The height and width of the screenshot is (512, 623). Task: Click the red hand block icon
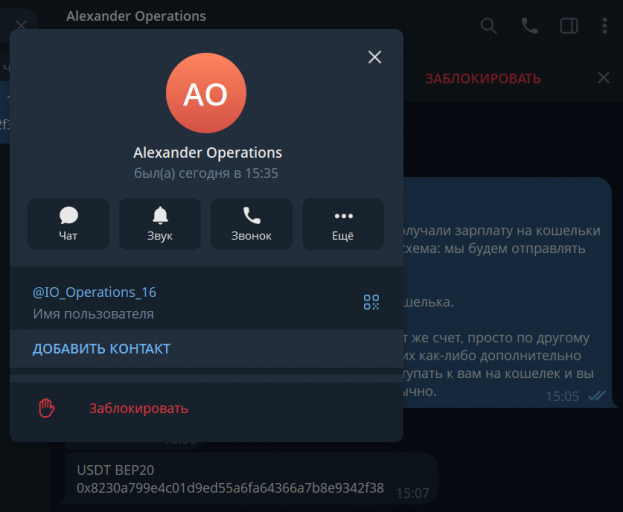pos(46,408)
